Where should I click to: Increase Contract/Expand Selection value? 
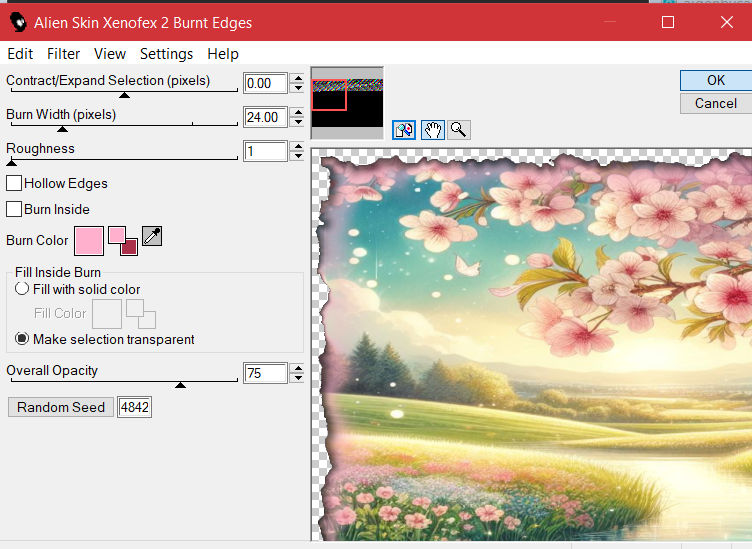pyautogui.click(x=298, y=79)
